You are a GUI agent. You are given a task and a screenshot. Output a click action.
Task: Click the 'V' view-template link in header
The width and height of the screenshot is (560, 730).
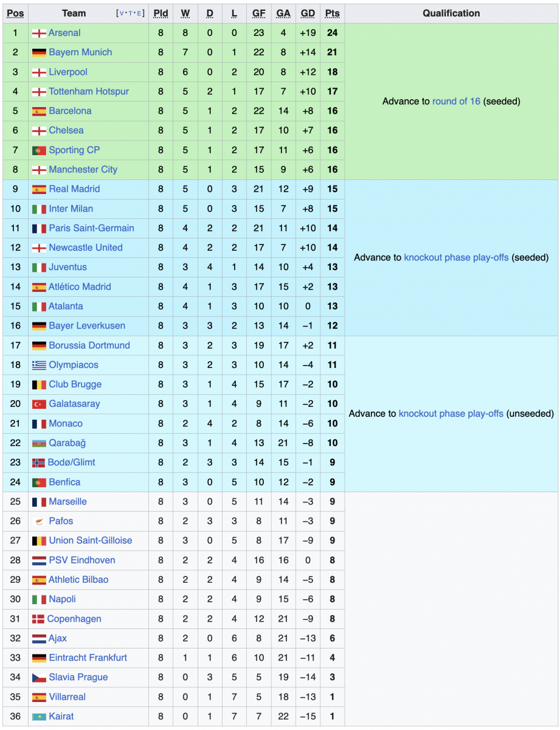[x=122, y=13]
